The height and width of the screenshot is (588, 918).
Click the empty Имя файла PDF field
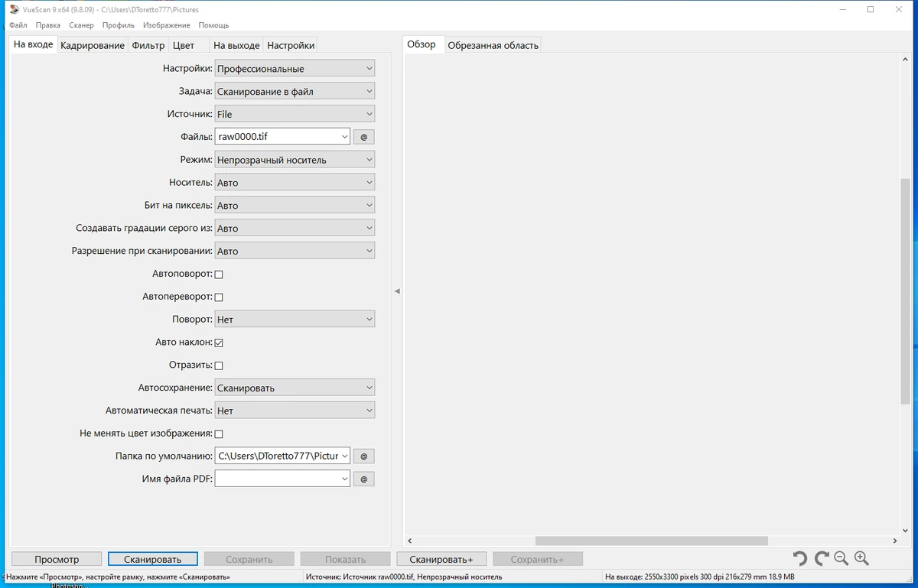(x=282, y=479)
